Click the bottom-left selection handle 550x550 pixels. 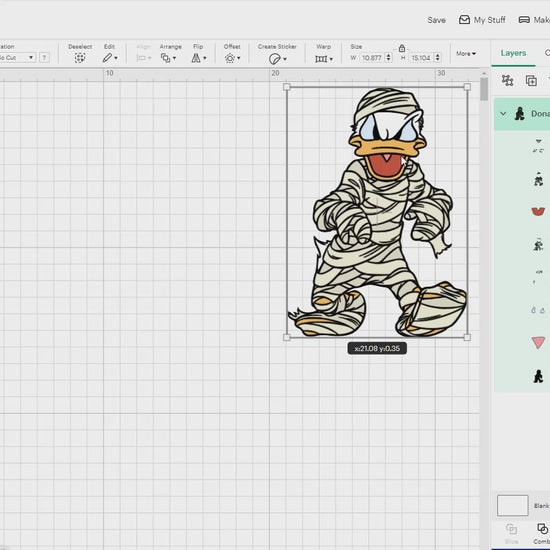point(287,337)
